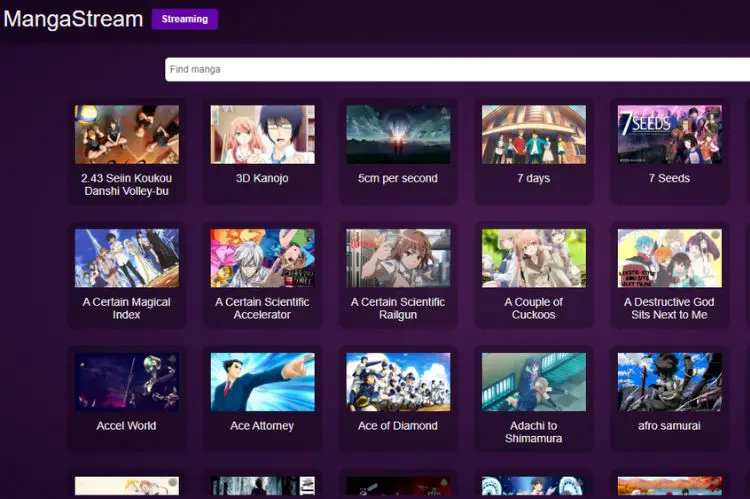Viewport: 750px width, 499px height.
Task: Select the '5cm per second' title text
Action: tap(398, 178)
